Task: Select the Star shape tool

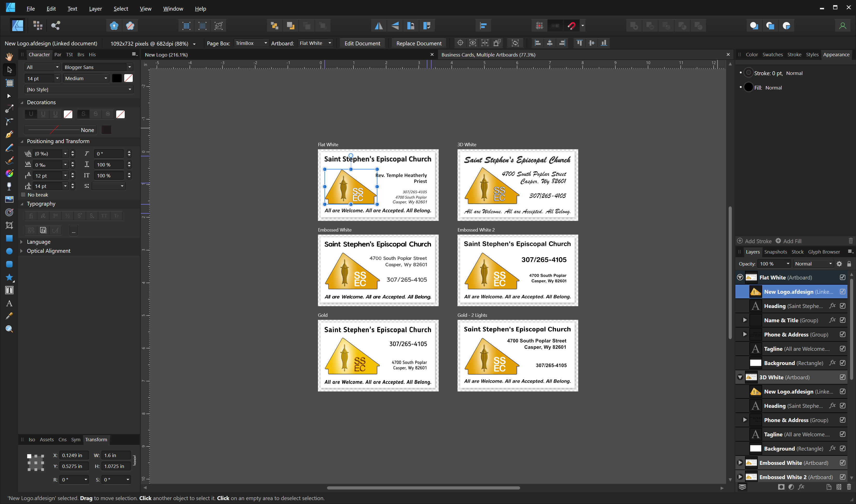Action: 9,277
